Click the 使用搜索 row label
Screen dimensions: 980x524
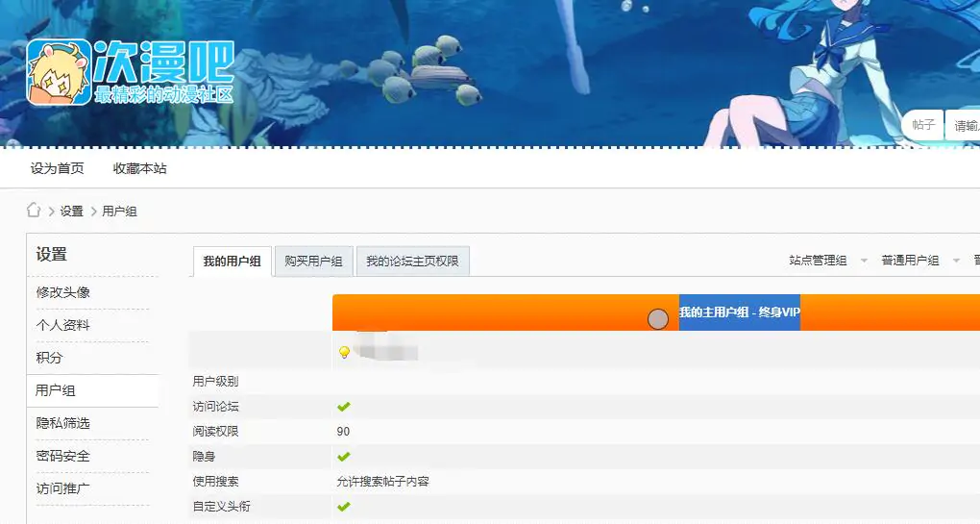coord(215,482)
